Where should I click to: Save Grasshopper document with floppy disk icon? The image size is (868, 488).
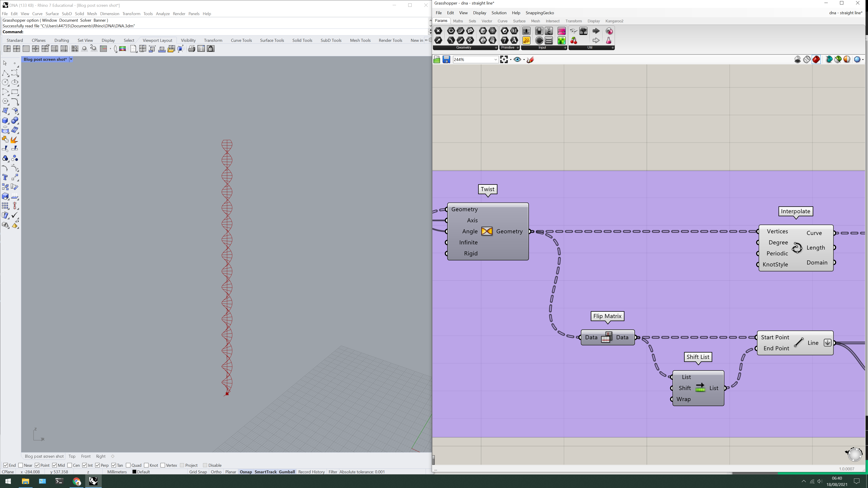coord(446,60)
